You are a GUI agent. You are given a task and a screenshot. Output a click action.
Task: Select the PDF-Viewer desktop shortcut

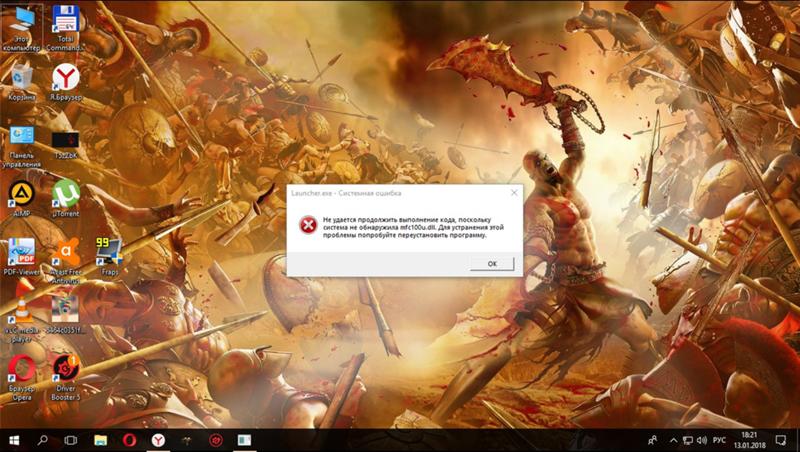tap(21, 257)
